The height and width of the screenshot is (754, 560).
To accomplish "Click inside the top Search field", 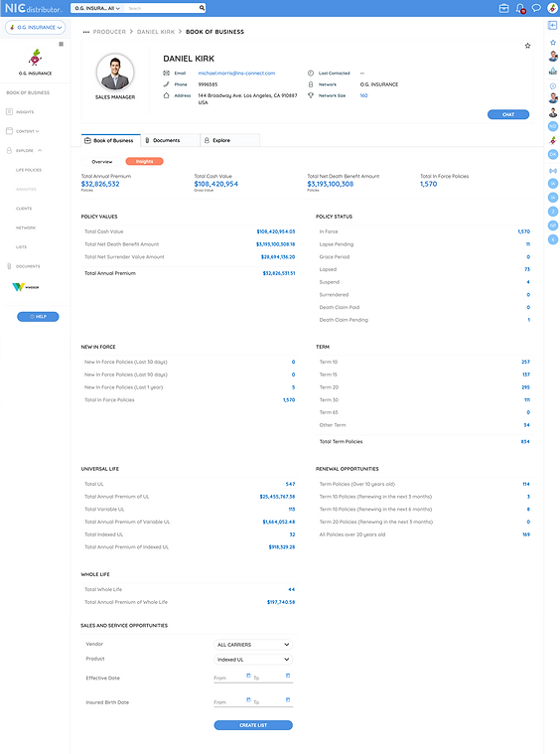I will [163, 8].
